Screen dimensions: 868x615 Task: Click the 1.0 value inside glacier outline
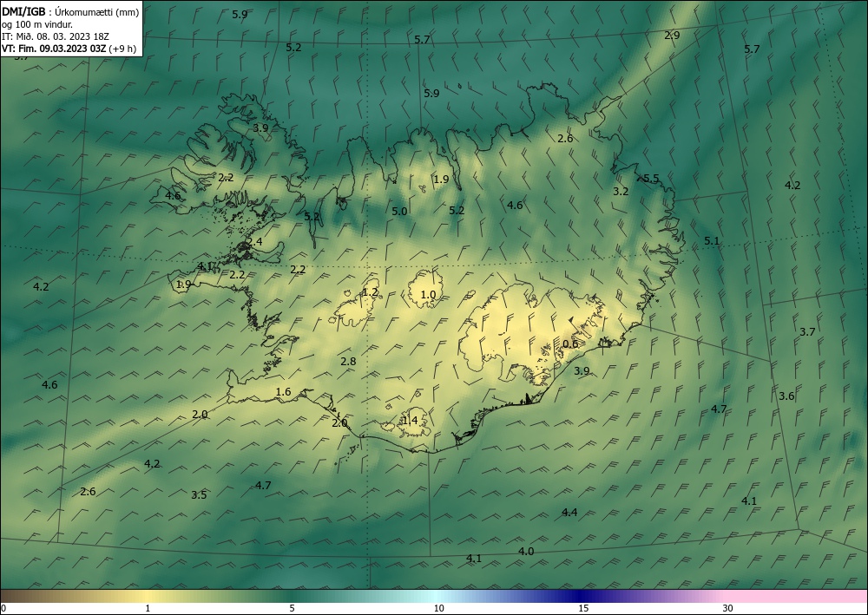(428, 295)
